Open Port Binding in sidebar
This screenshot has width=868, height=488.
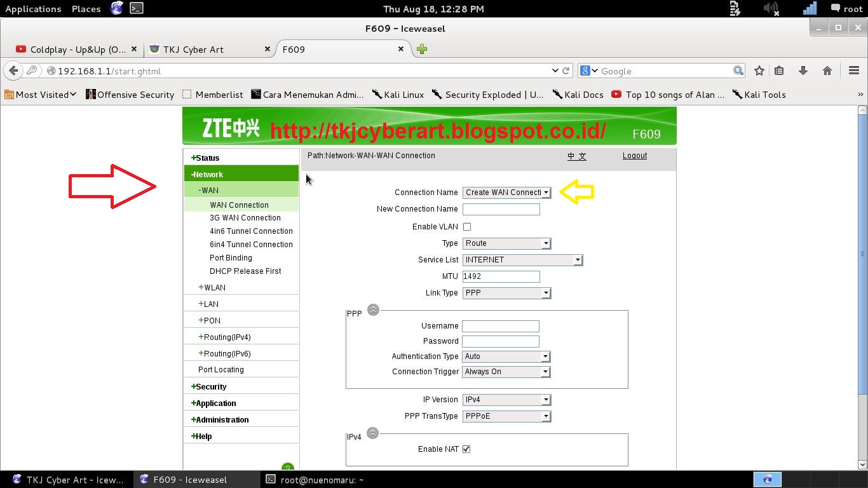[231, 257]
